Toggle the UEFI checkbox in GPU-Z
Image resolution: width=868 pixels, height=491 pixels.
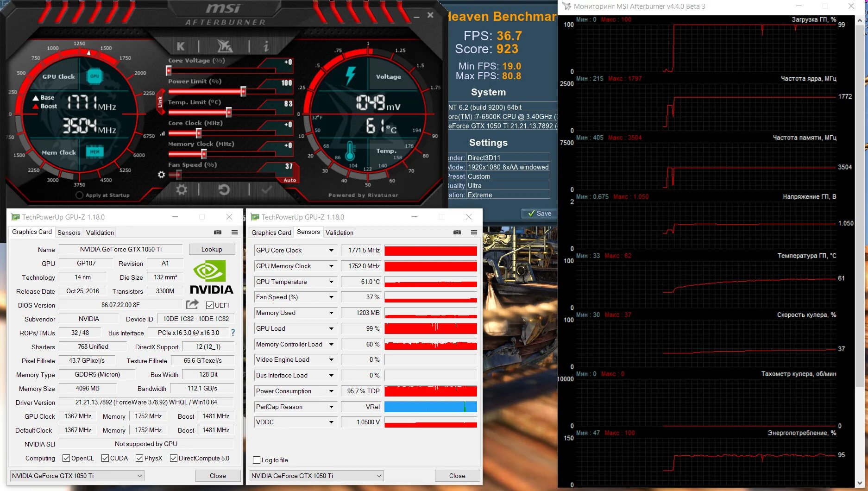click(210, 305)
